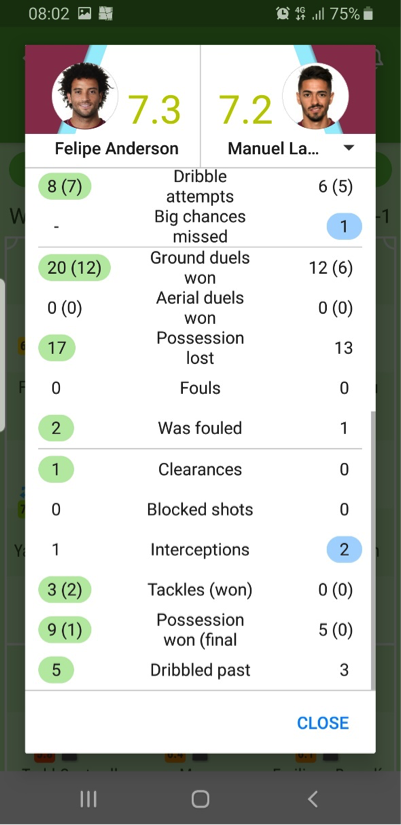Viewport: 401px width, 825px height.
Task: Select Felipe Anderson's 7.3 rating
Action: pos(155,109)
